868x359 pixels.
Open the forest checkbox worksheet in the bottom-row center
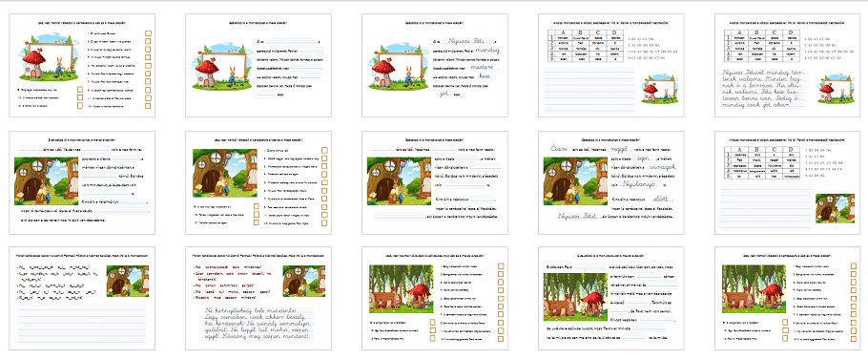[435, 299]
